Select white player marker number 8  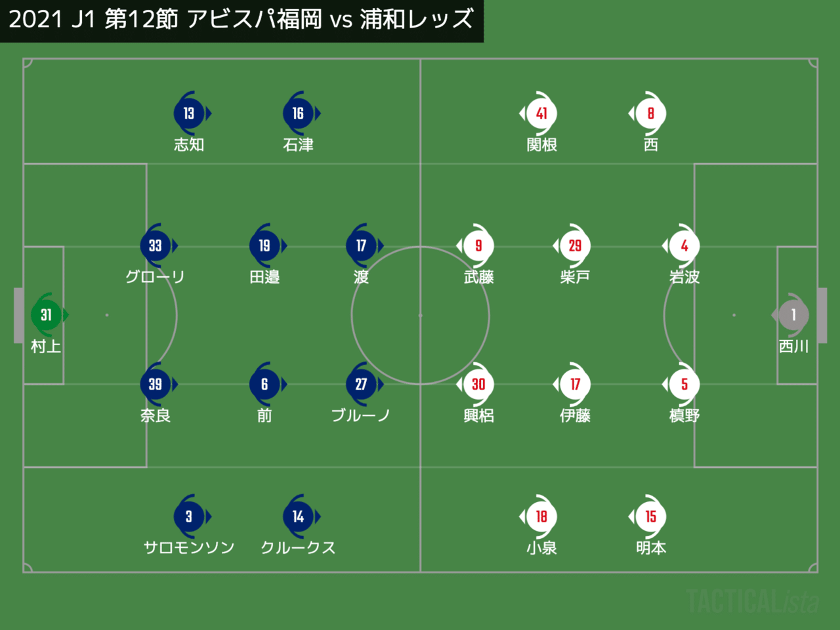click(650, 114)
